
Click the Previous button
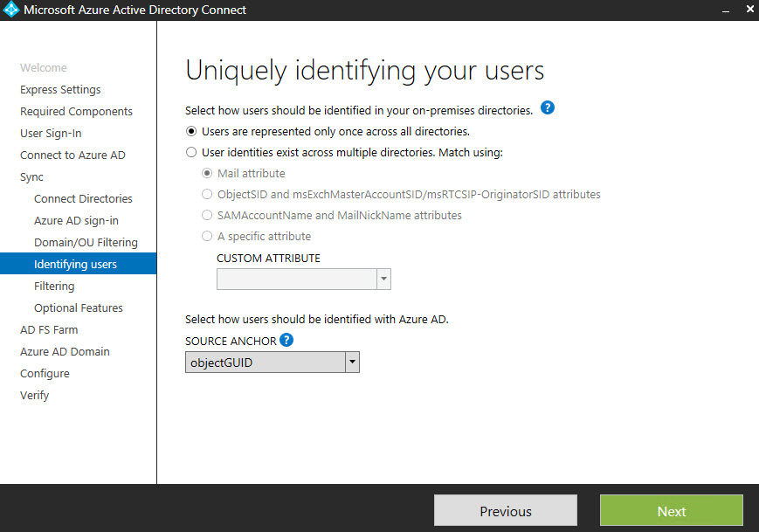pos(505,511)
